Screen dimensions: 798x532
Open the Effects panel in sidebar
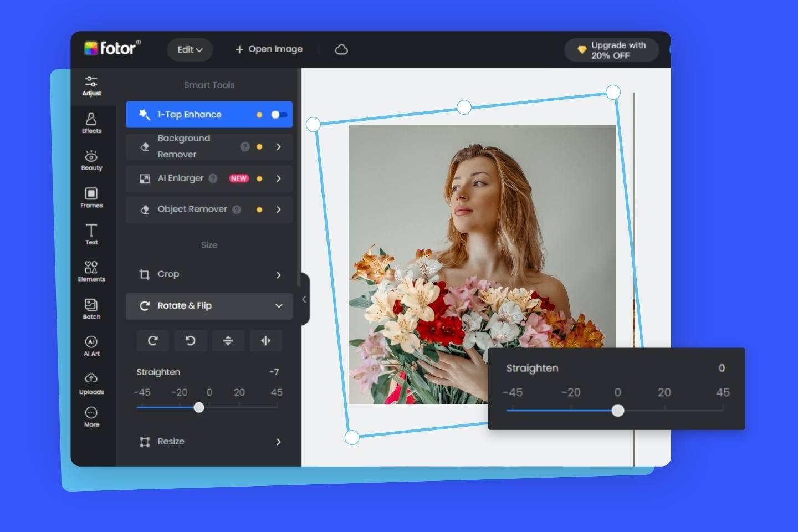pos(91,123)
